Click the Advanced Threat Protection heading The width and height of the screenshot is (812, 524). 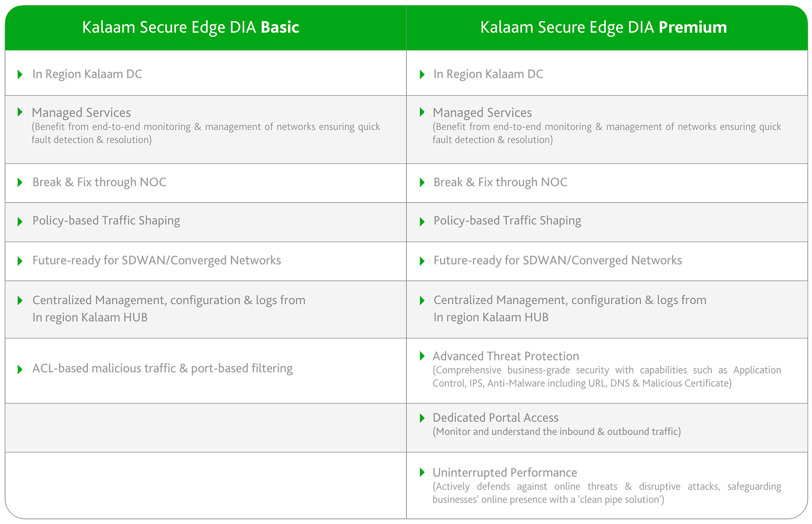[505, 356]
